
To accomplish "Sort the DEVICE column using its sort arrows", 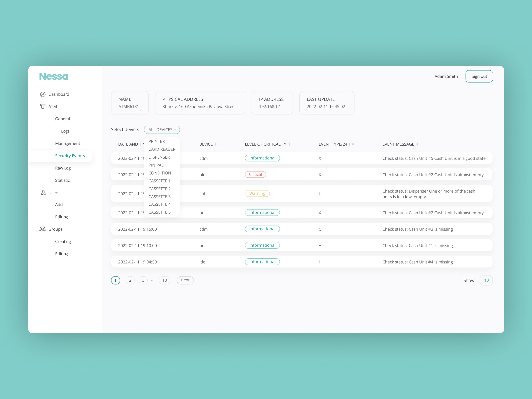I will click(216, 144).
